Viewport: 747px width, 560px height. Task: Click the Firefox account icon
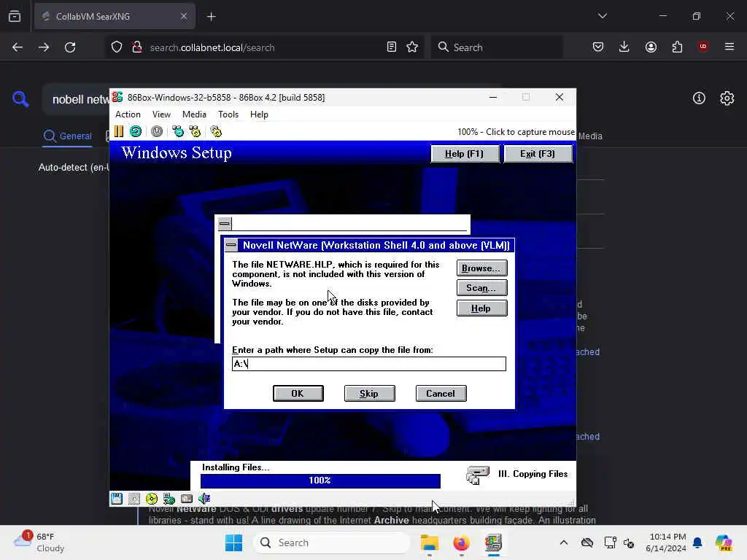click(x=651, y=47)
